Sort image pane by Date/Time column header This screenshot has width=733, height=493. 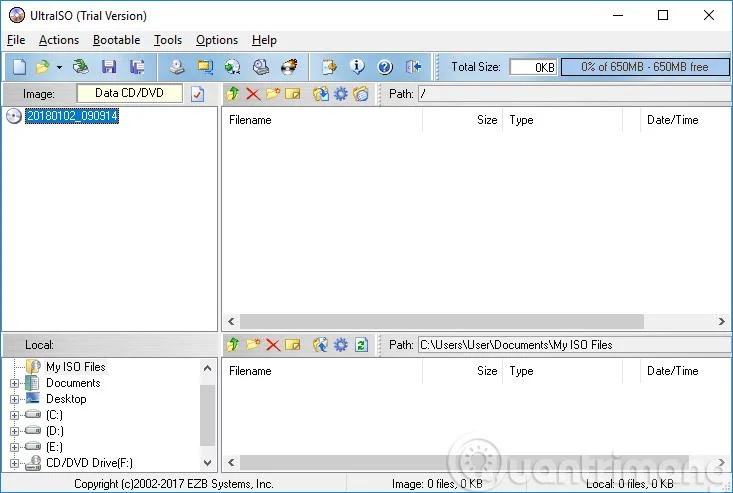pos(685,120)
